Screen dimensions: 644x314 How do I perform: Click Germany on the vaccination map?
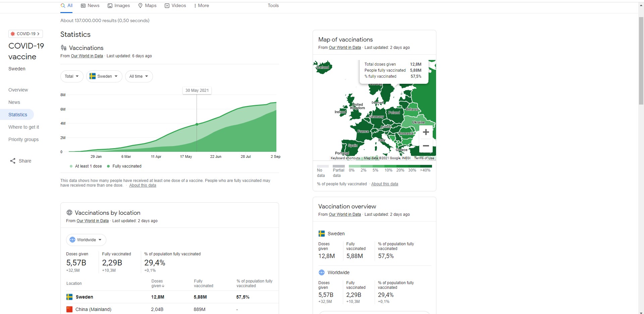(x=376, y=117)
